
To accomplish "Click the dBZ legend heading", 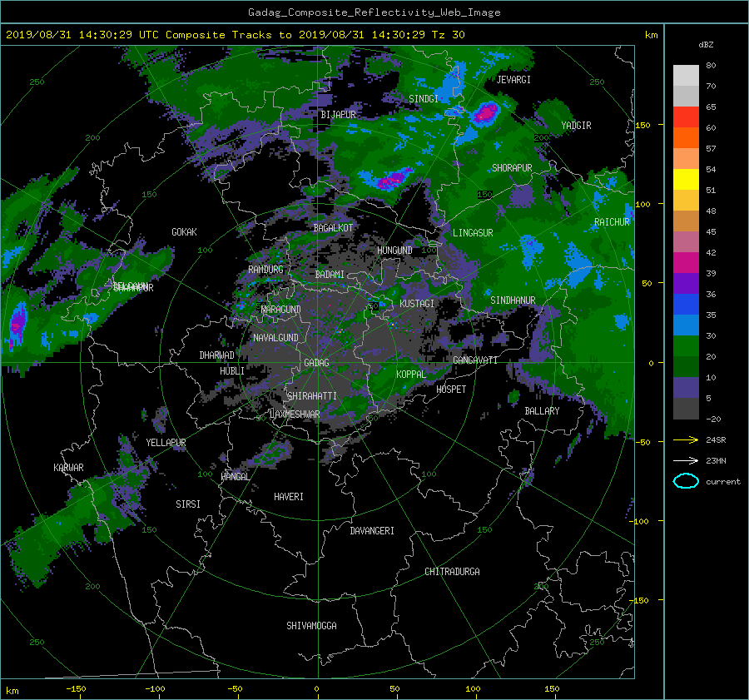I will (706, 45).
